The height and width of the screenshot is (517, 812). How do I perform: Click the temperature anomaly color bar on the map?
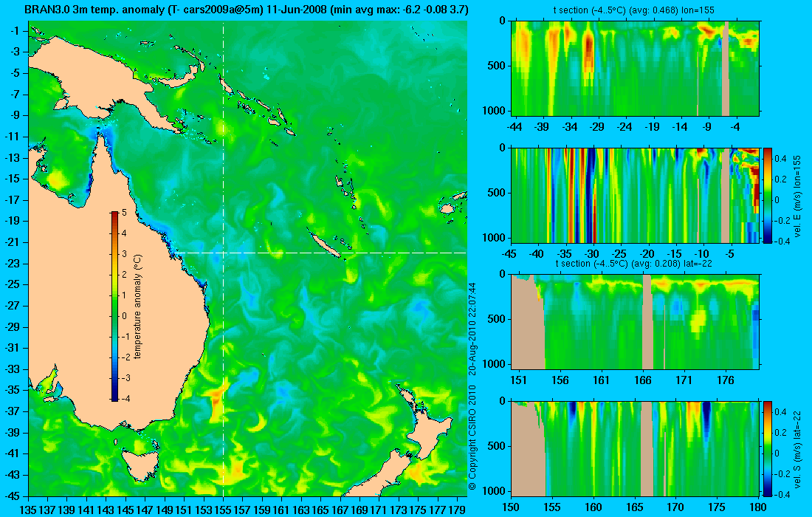click(x=114, y=307)
